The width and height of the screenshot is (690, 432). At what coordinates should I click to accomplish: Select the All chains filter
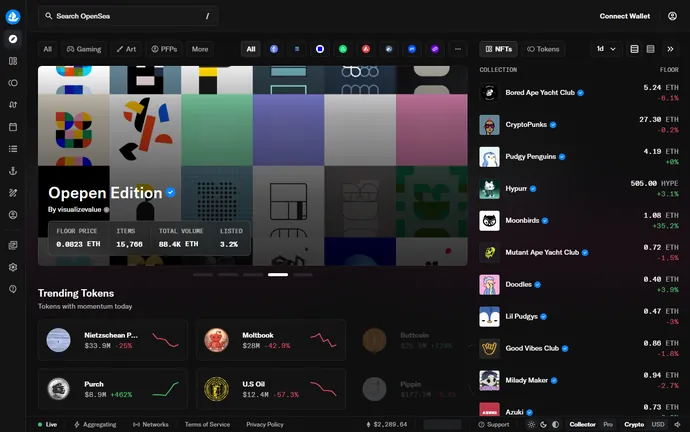click(251, 49)
